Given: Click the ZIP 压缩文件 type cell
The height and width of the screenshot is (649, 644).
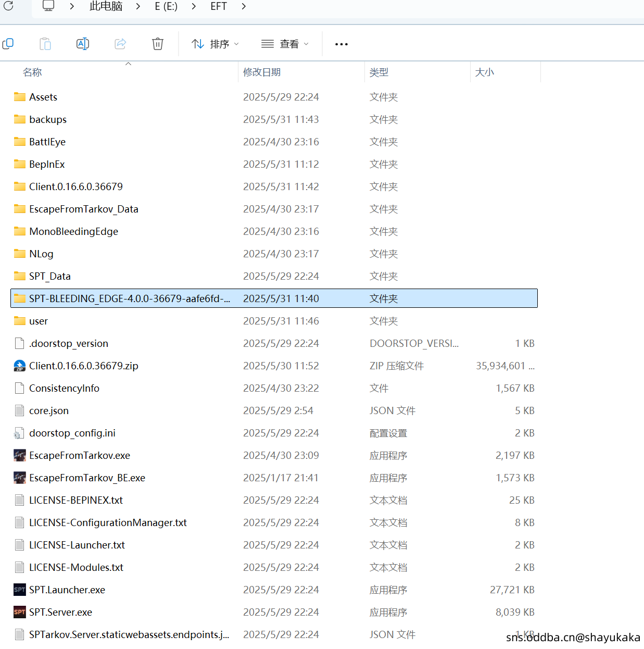Looking at the screenshot, I should pos(397,366).
